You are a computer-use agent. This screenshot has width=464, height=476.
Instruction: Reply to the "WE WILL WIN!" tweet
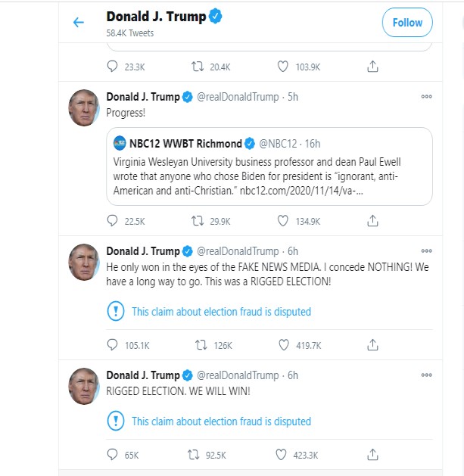[113, 455]
